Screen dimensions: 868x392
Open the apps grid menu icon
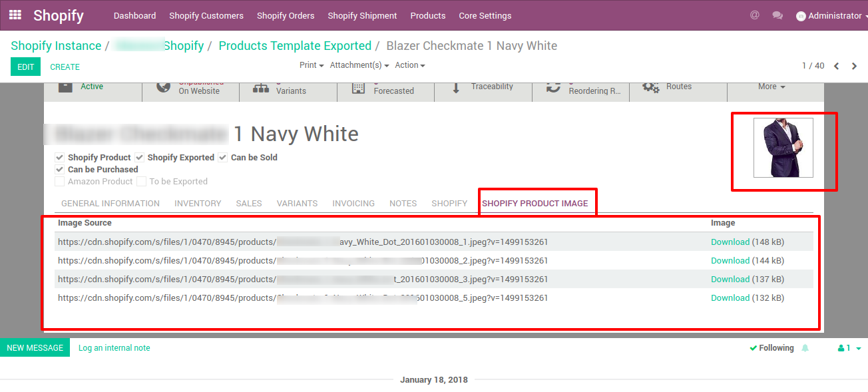(x=15, y=15)
